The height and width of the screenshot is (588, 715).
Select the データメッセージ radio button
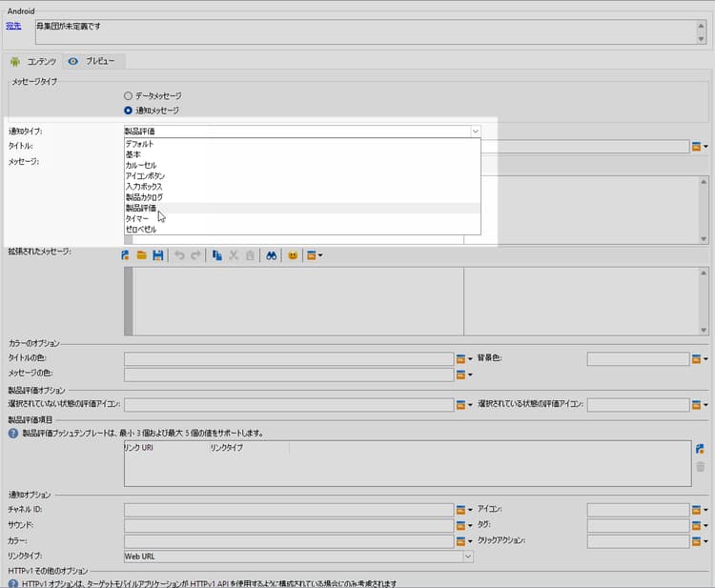(128, 95)
